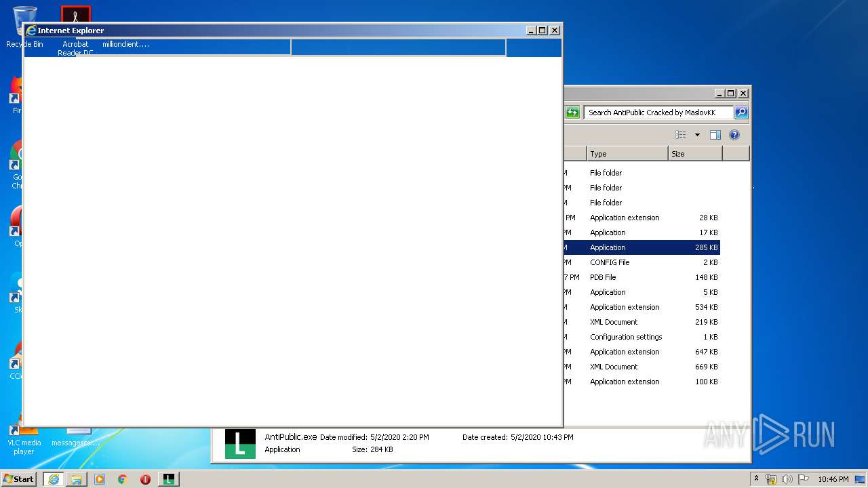Select the 669 KB XML Document row

pos(642,367)
